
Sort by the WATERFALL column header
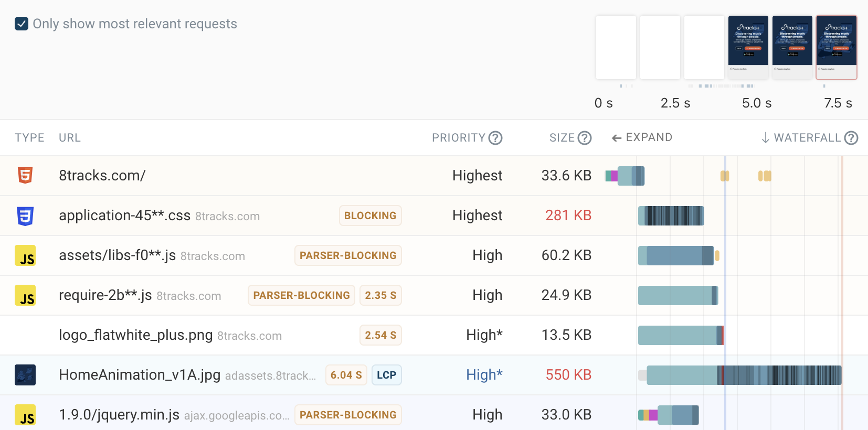point(801,138)
